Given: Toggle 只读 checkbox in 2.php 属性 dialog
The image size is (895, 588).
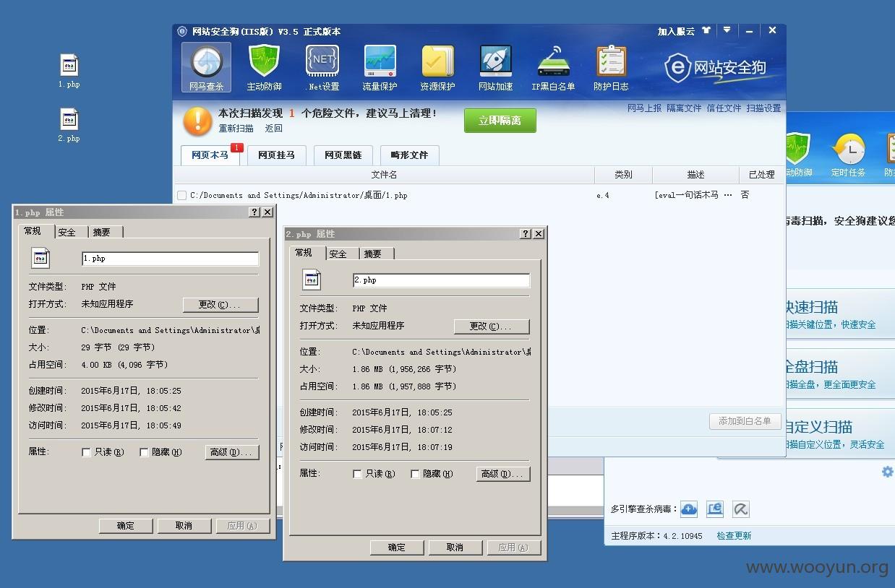Looking at the screenshot, I should click(x=357, y=474).
